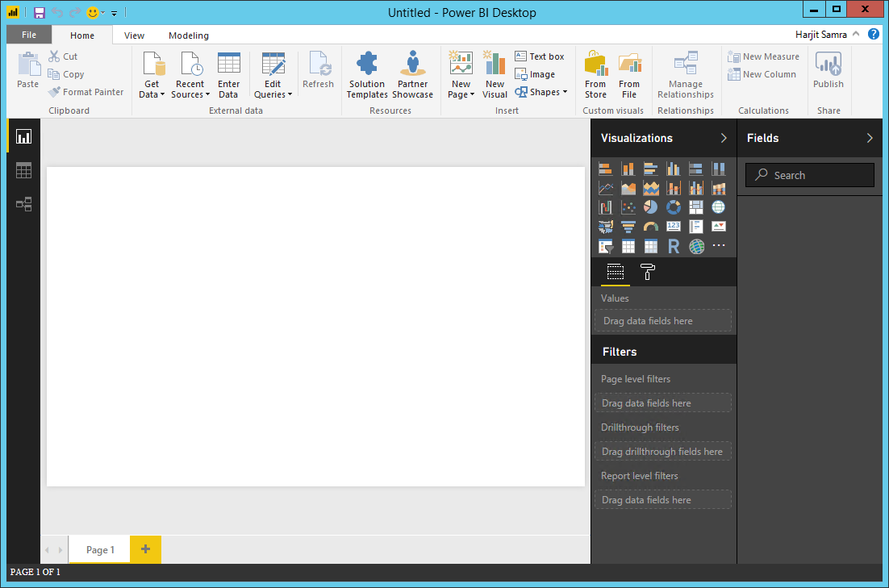
Task: Select the Treemap visualization
Action: click(x=696, y=207)
